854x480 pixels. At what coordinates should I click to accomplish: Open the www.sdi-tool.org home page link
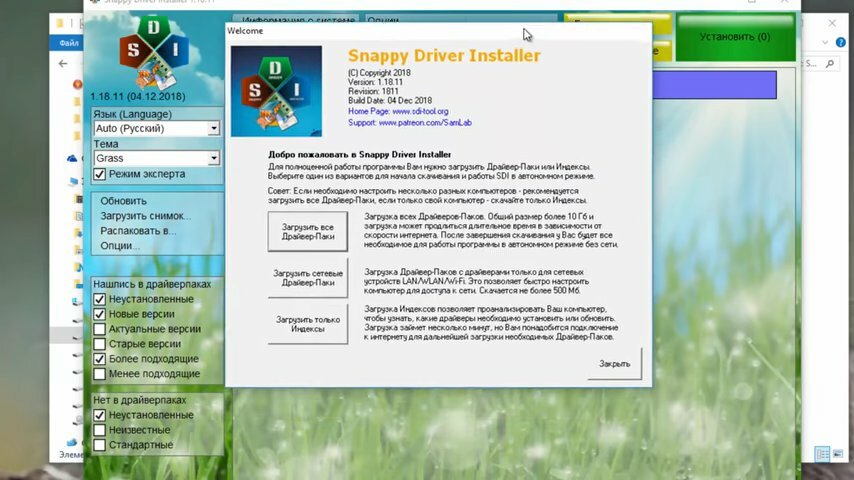pos(420,111)
